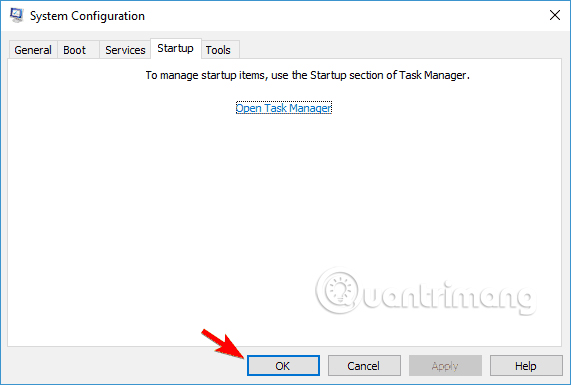Click the System Configuration app icon in title bar

pos(16,15)
